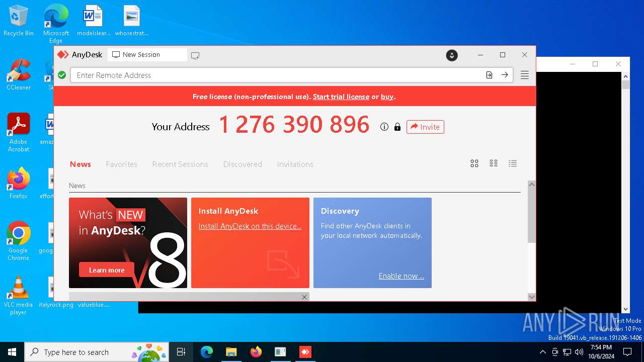Click the Invite button

425,127
